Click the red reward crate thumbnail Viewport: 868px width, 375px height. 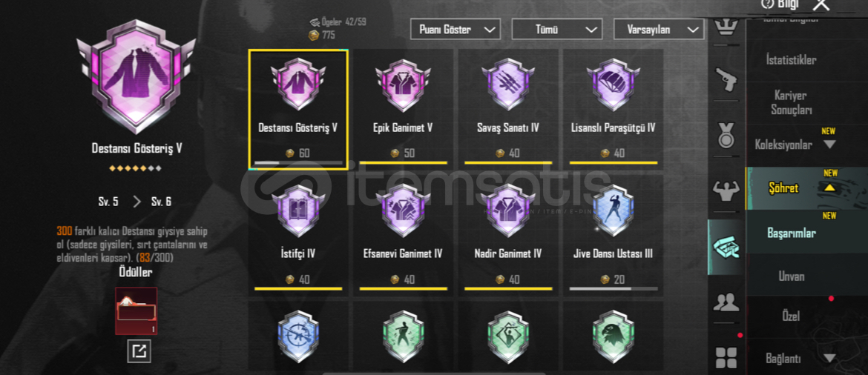(137, 311)
